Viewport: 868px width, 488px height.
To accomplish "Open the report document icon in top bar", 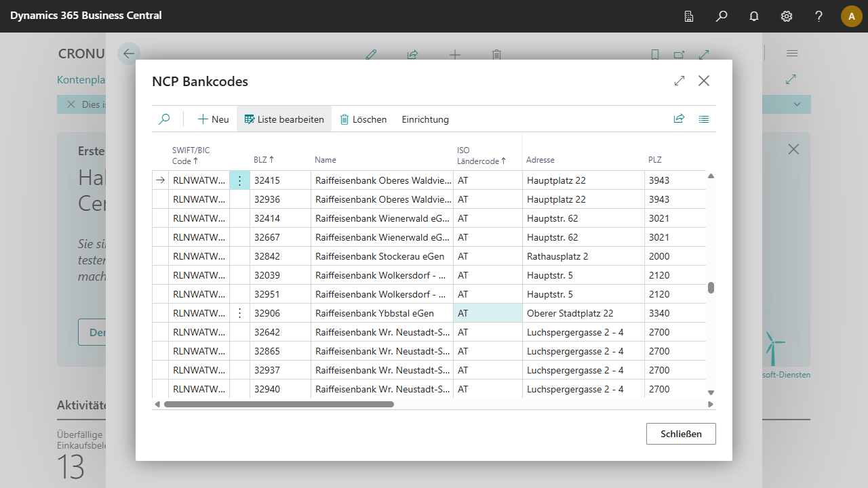I will (689, 16).
